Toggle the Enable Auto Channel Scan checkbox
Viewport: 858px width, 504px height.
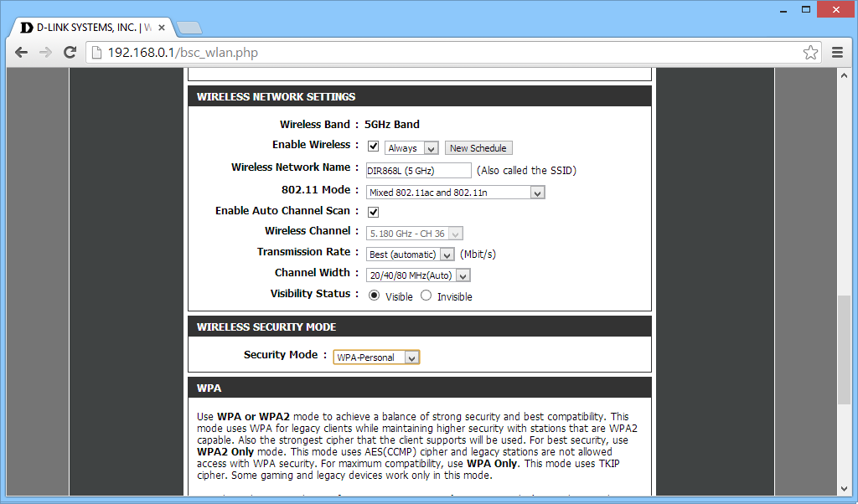tap(374, 212)
